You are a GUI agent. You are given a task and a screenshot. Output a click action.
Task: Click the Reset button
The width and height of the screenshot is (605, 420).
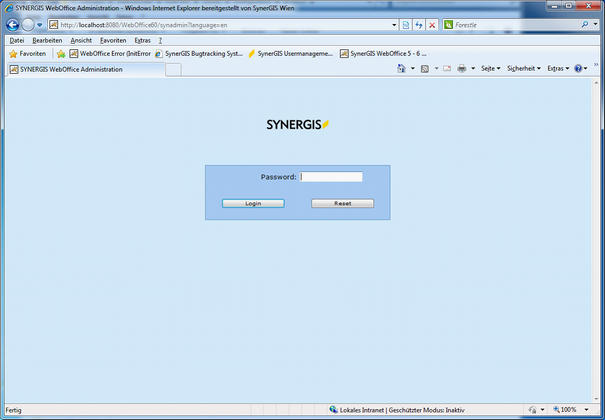343,203
